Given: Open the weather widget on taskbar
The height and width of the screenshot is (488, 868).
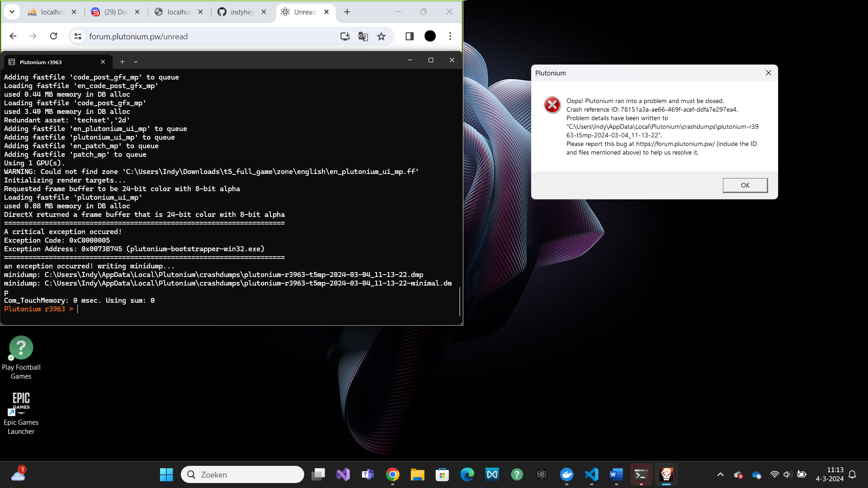Looking at the screenshot, I should click(18, 474).
